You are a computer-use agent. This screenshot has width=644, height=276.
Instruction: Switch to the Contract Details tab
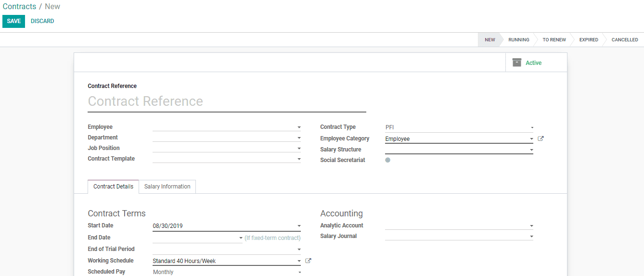(113, 187)
